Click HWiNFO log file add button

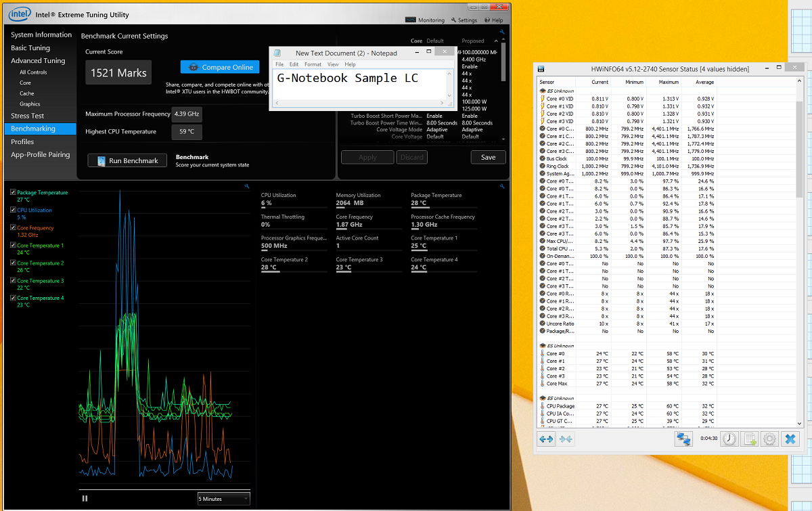coord(749,439)
